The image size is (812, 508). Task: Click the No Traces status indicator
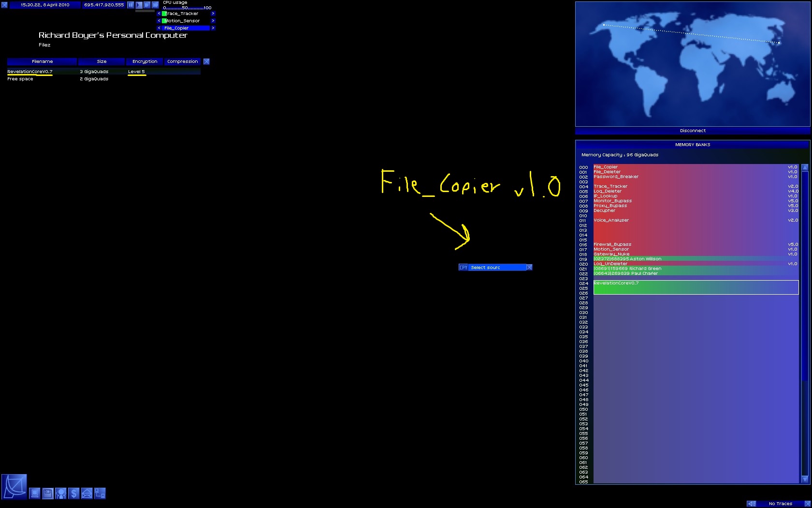coord(780,504)
